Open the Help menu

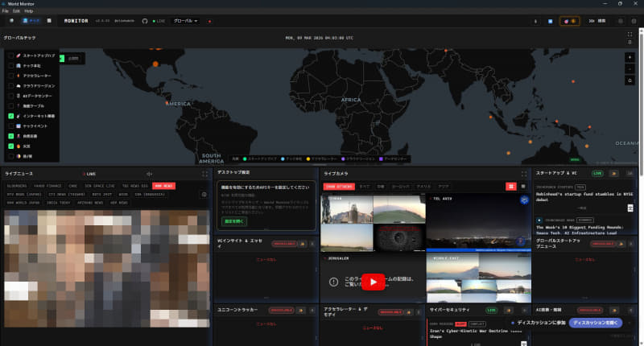point(29,11)
